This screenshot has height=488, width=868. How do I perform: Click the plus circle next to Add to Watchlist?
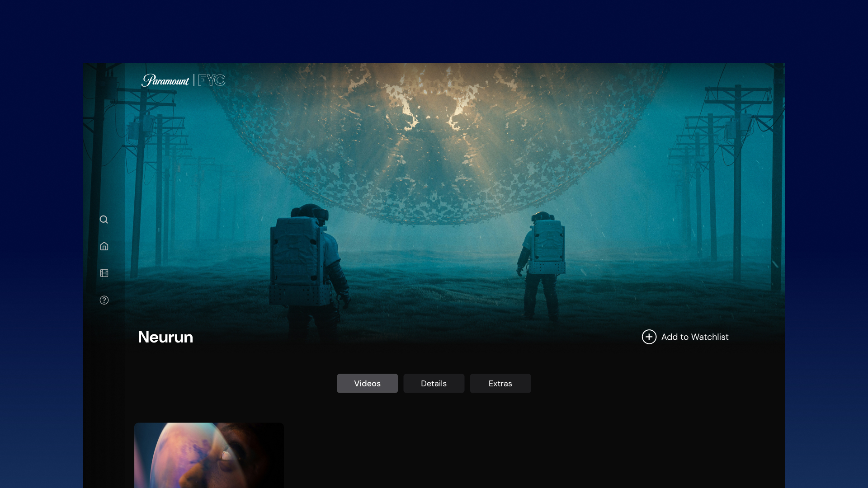[649, 337]
